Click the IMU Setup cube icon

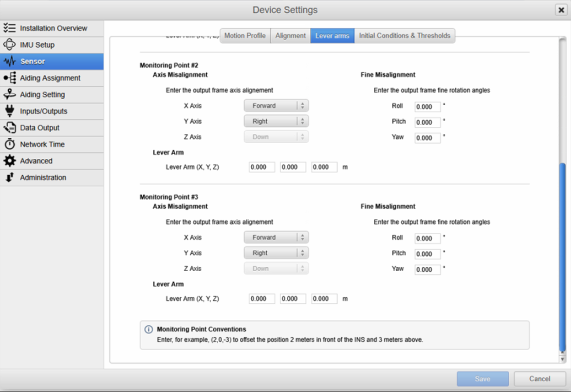pyautogui.click(x=9, y=45)
